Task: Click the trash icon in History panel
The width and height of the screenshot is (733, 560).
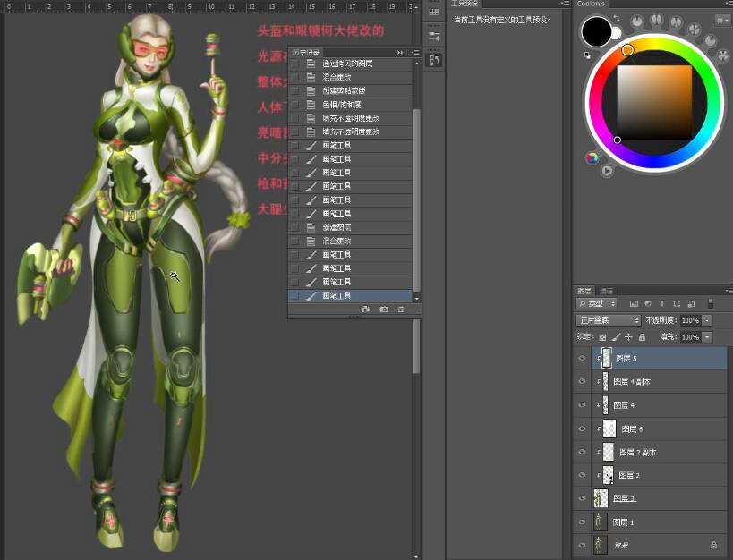Action: pos(401,310)
